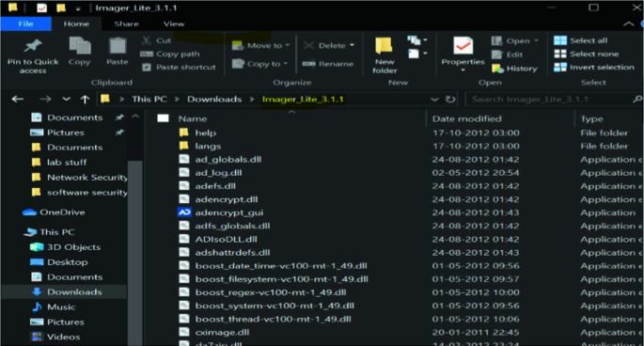Expand the Move to dropdown

pyautogui.click(x=287, y=45)
